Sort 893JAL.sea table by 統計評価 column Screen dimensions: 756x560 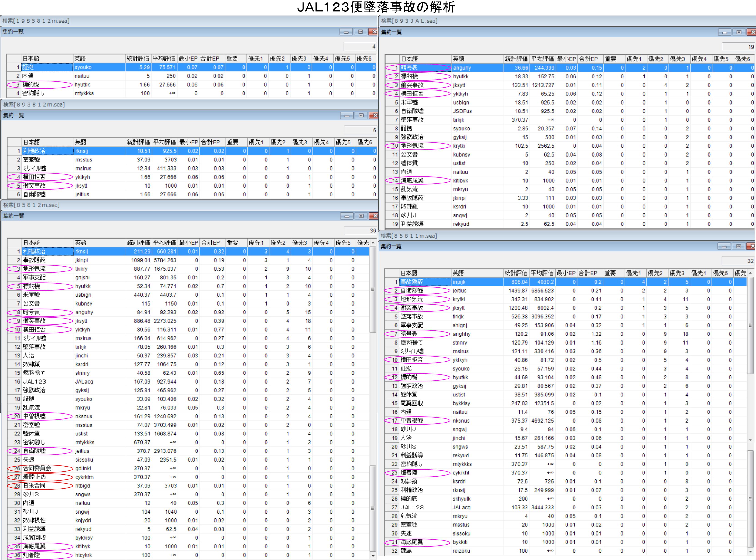tap(516, 59)
